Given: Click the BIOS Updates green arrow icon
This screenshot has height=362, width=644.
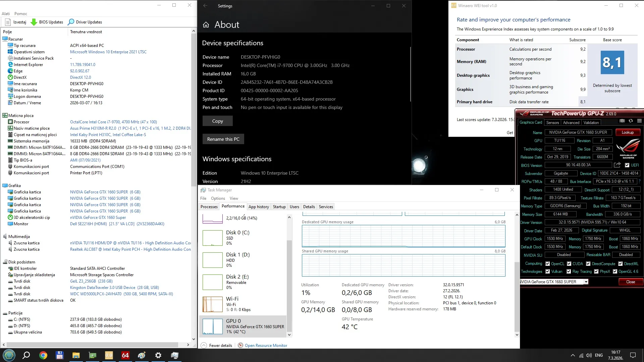Looking at the screenshot, I should (x=34, y=22).
